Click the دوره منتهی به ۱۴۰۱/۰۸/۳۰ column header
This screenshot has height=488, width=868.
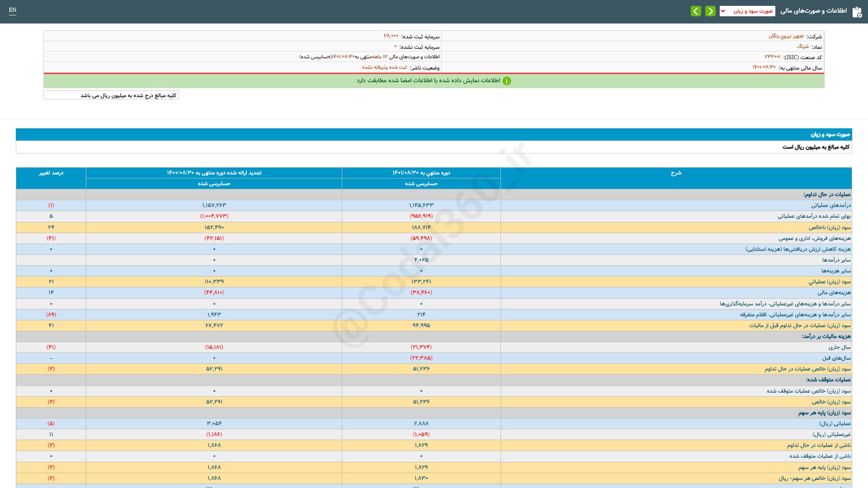pyautogui.click(x=421, y=173)
